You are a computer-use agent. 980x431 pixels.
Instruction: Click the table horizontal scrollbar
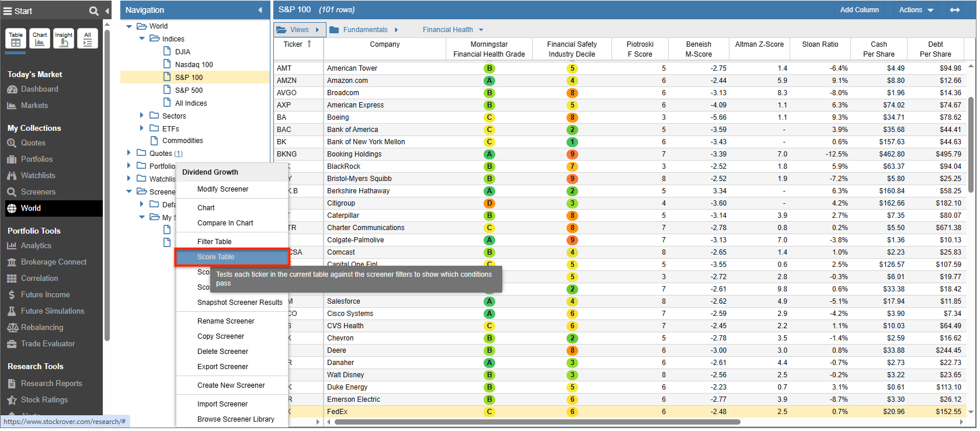(x=536, y=422)
